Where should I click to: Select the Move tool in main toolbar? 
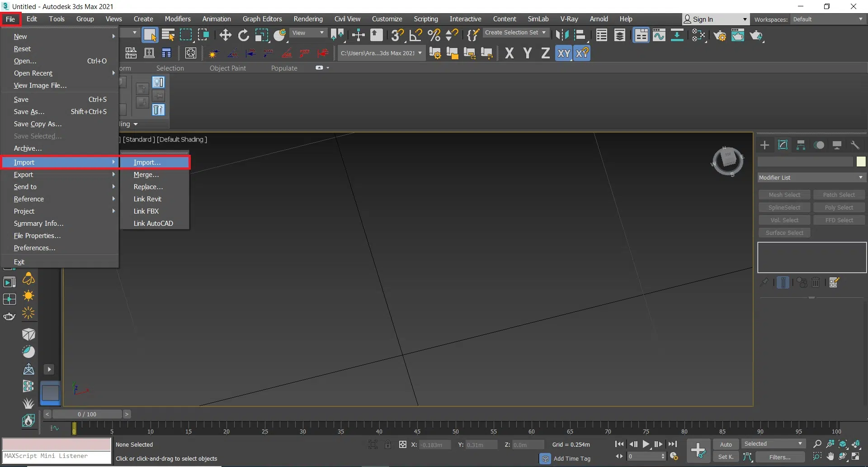click(x=225, y=35)
